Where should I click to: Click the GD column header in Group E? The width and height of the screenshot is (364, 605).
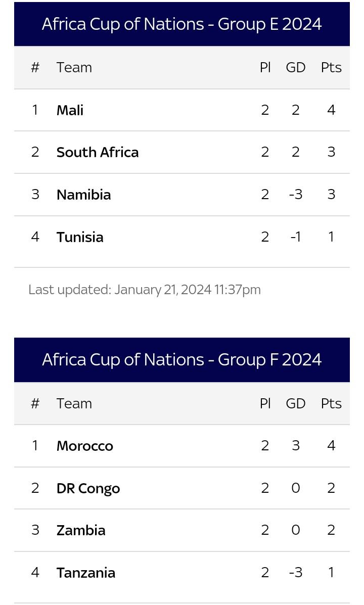296,68
